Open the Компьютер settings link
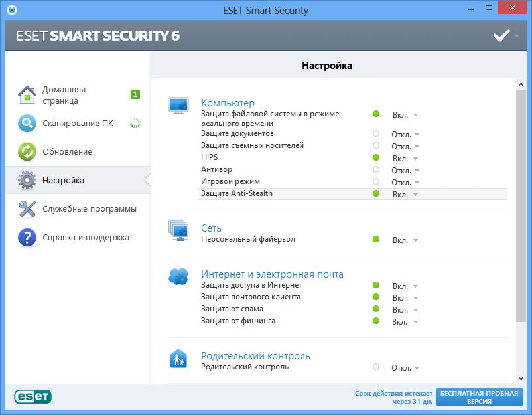This screenshot has width=532, height=415. pyautogui.click(x=228, y=102)
